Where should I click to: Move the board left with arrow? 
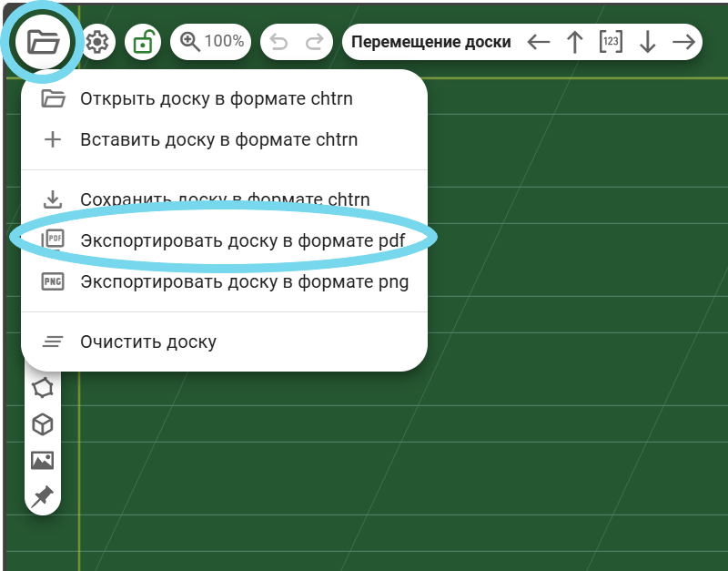click(x=539, y=42)
